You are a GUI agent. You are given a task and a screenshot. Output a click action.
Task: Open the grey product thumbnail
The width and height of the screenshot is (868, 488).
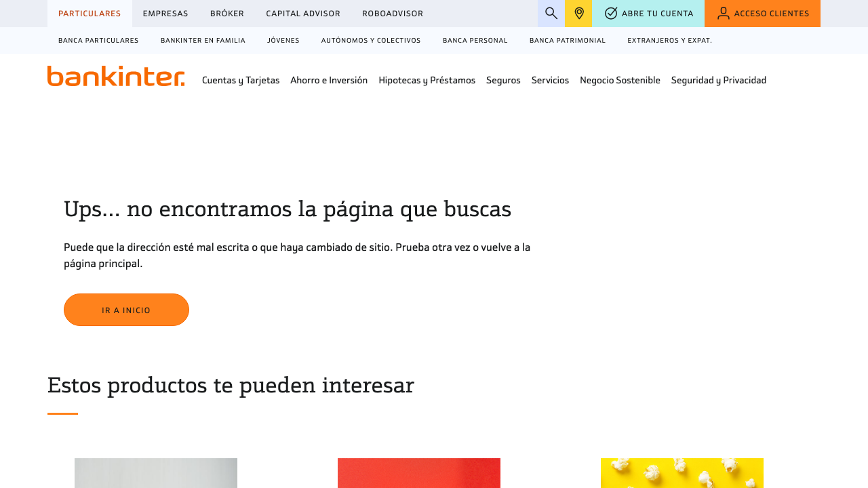click(x=156, y=473)
